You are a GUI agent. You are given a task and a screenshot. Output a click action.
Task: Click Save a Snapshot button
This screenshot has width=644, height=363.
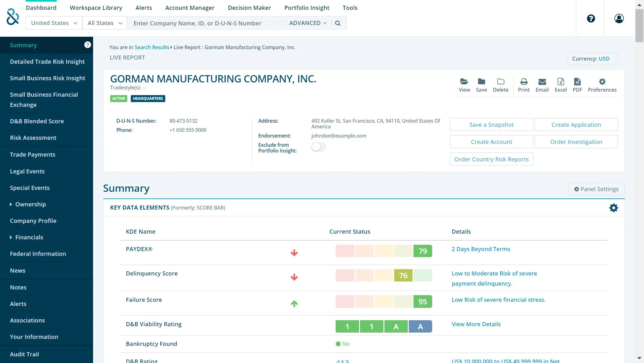coord(491,125)
